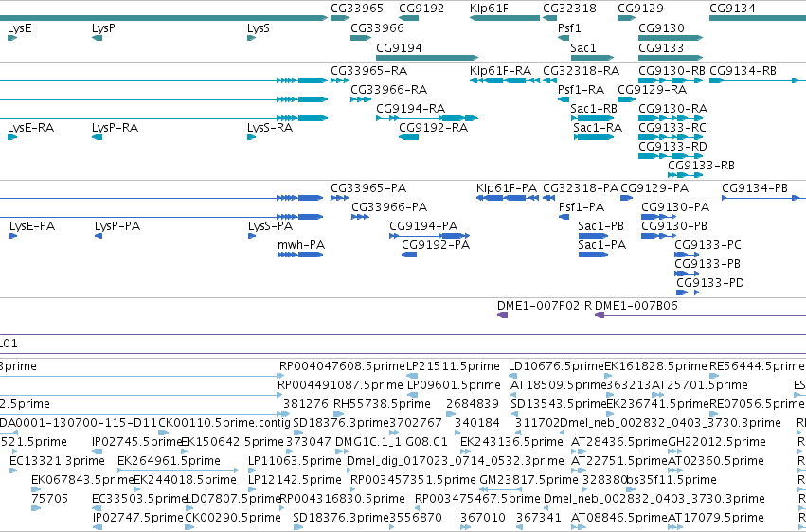Click the CG9133 gene label
The width and height of the screenshot is (806, 532).
pyautogui.click(x=661, y=47)
